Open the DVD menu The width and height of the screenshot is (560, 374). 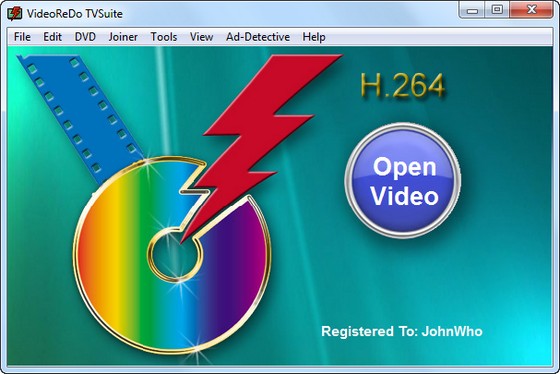pyautogui.click(x=85, y=37)
